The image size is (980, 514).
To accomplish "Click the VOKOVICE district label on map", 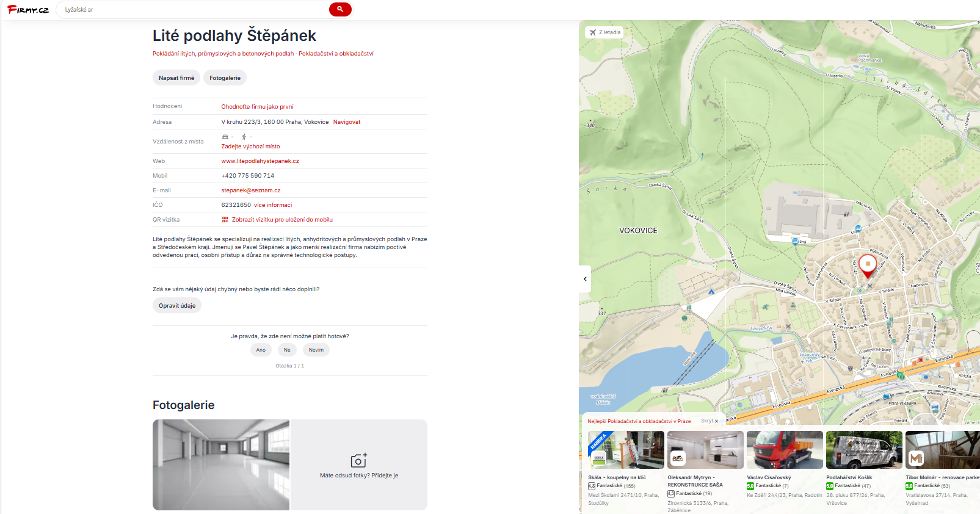I will (x=638, y=231).
